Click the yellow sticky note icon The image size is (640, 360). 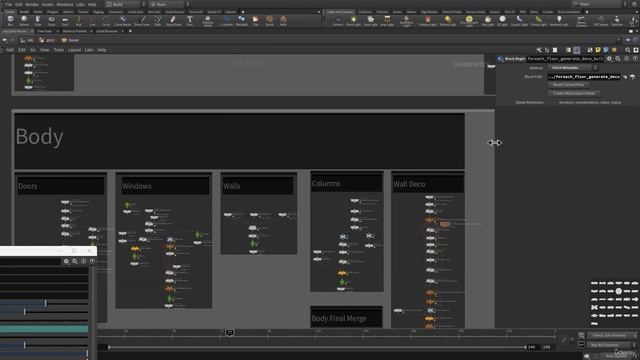598,50
